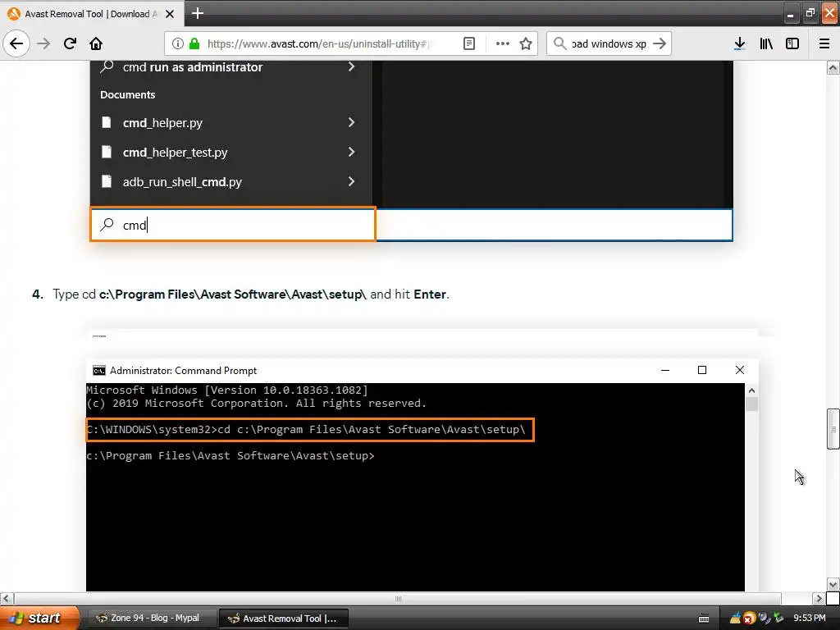Submit search with the arrow button
The width and height of the screenshot is (840, 630).
(660, 43)
